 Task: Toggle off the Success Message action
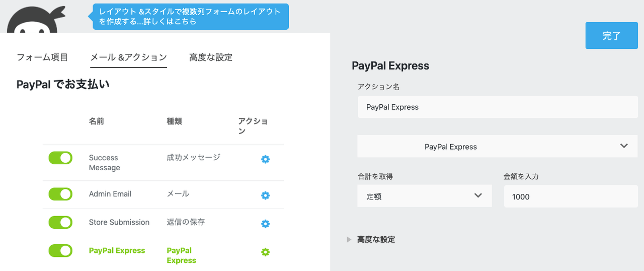coord(60,158)
